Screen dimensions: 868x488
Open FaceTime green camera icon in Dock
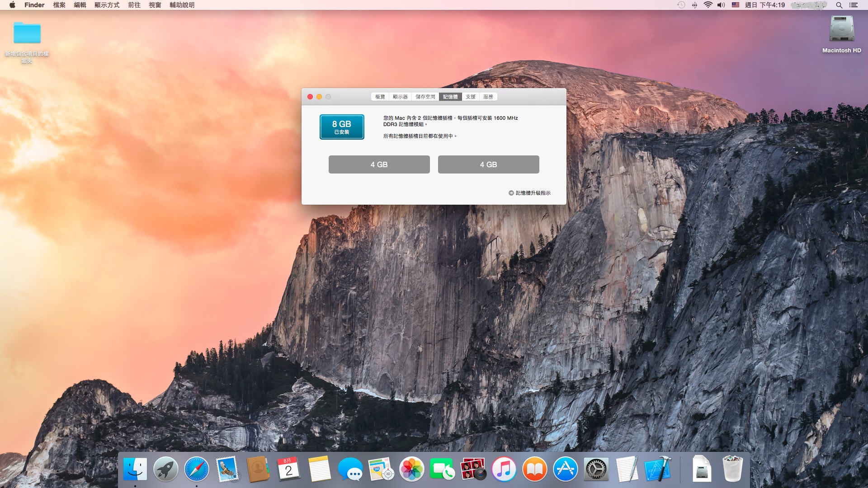point(443,469)
